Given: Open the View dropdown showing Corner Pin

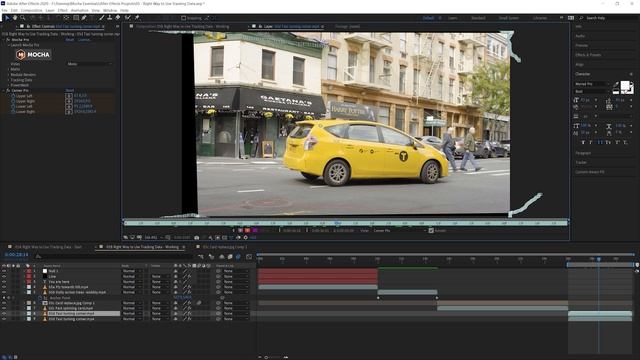Looking at the screenshot, I should [399, 231].
